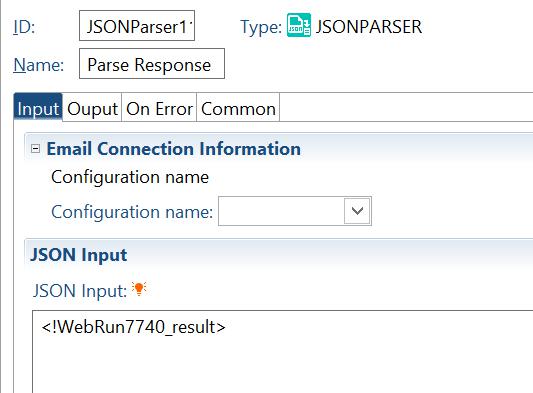Viewport: 533px width, 393px height.
Task: Click the Configuration name field label
Action: click(132, 212)
